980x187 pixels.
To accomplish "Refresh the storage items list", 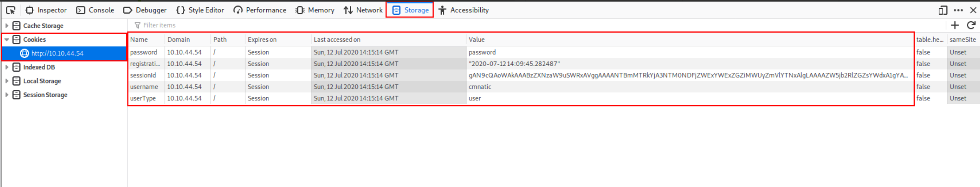I will (x=971, y=26).
